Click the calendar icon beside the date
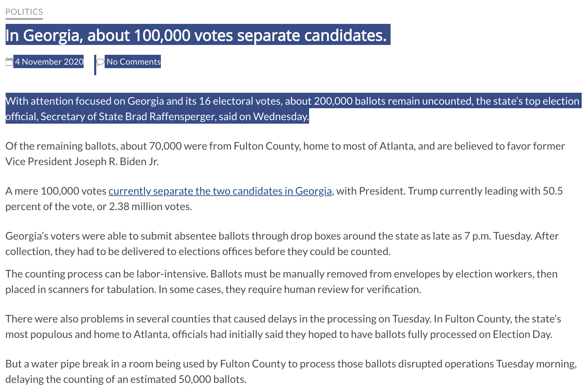The width and height of the screenshot is (588, 385). (x=9, y=62)
